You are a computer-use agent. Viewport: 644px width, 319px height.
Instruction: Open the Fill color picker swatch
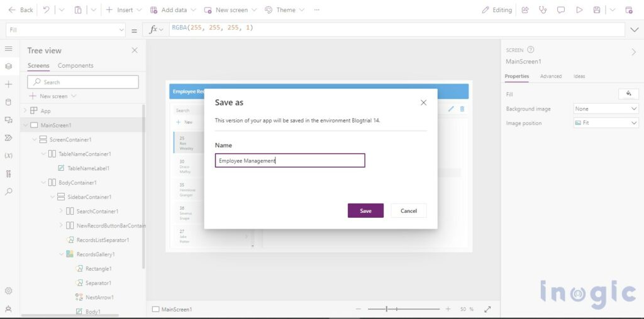coord(628,94)
